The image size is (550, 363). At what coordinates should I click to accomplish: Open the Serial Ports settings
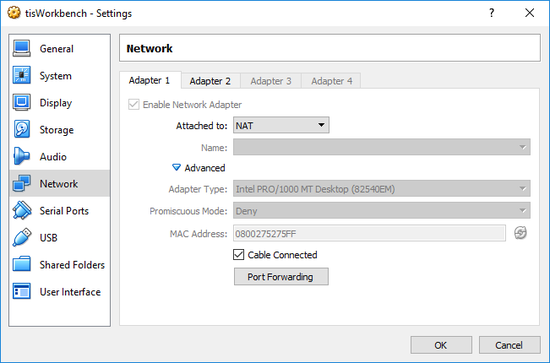coord(64,211)
